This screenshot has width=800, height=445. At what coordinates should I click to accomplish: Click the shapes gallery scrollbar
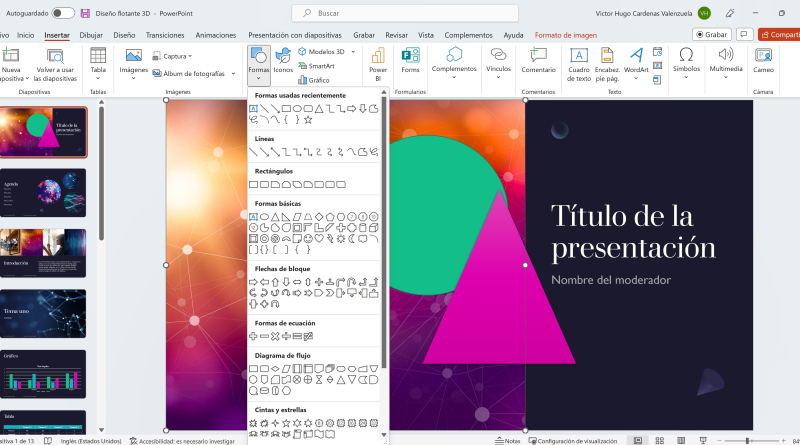click(x=384, y=232)
